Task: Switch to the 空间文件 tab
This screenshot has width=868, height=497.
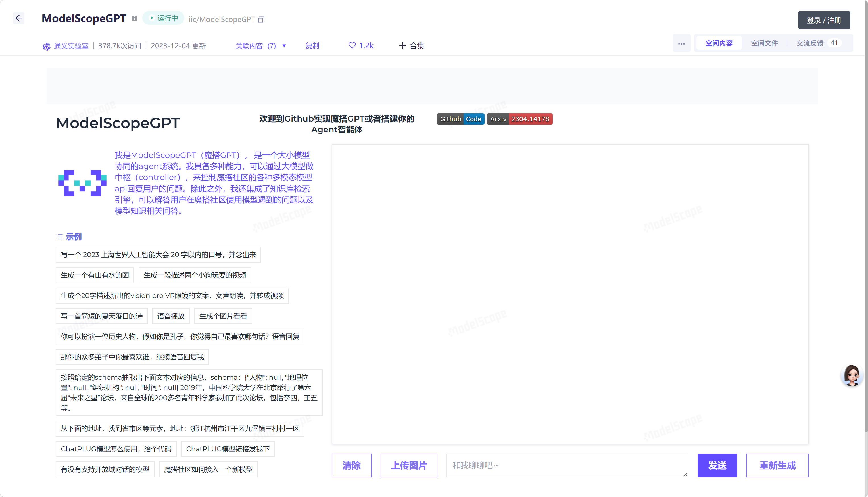Action: (x=764, y=43)
